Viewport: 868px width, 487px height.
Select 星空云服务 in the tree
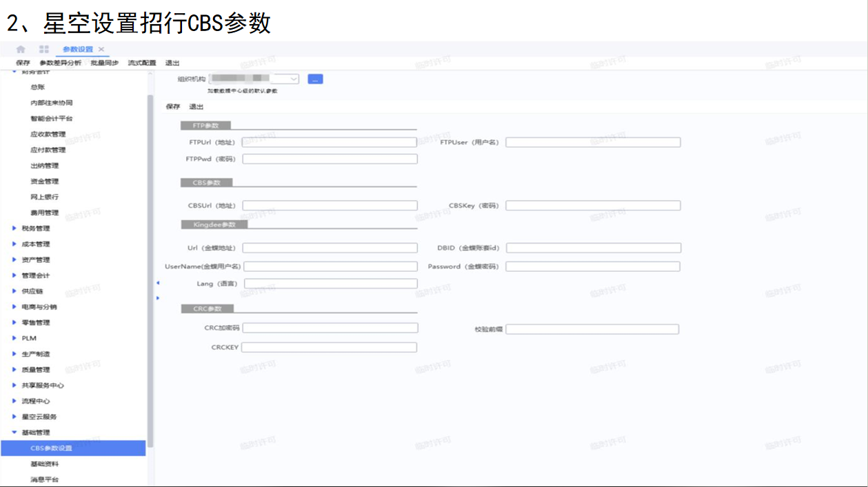coord(39,417)
